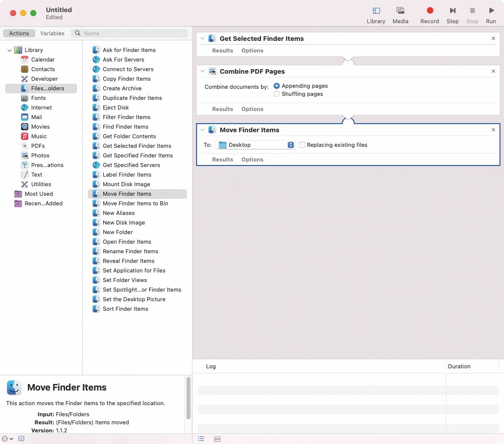Show Options for Get Selected Finder Items

(253, 50)
